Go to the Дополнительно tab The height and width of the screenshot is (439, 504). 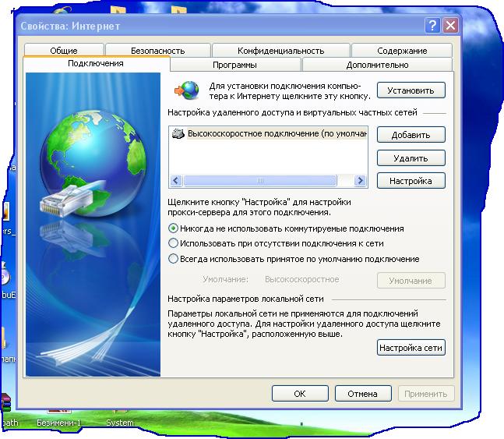377,65
